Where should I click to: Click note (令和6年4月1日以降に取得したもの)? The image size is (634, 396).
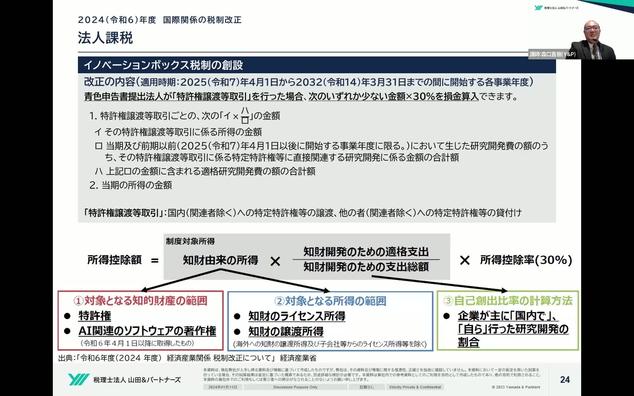[x=137, y=343]
